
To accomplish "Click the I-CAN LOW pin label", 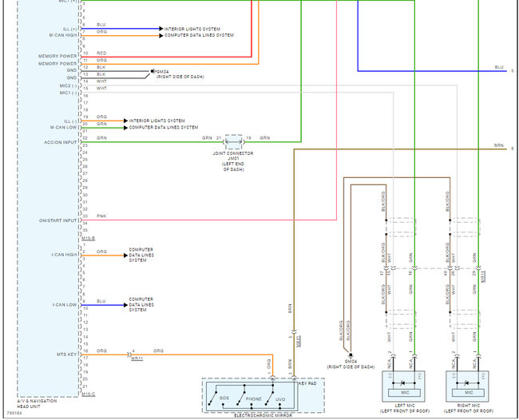I will pyautogui.click(x=65, y=305).
